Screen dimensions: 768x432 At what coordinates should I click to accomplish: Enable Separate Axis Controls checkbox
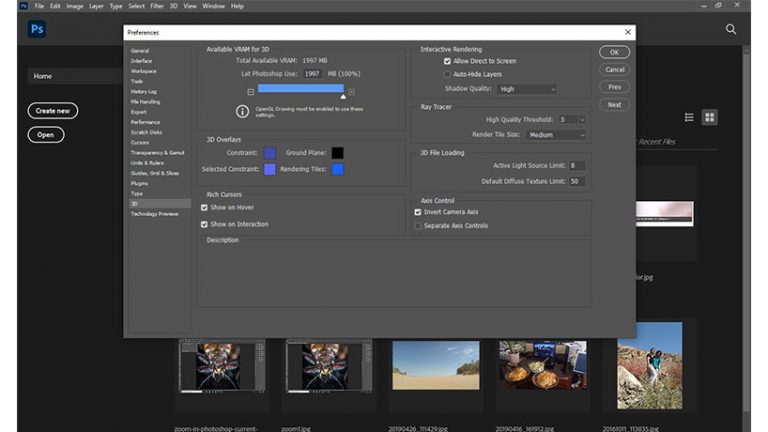tap(418, 226)
